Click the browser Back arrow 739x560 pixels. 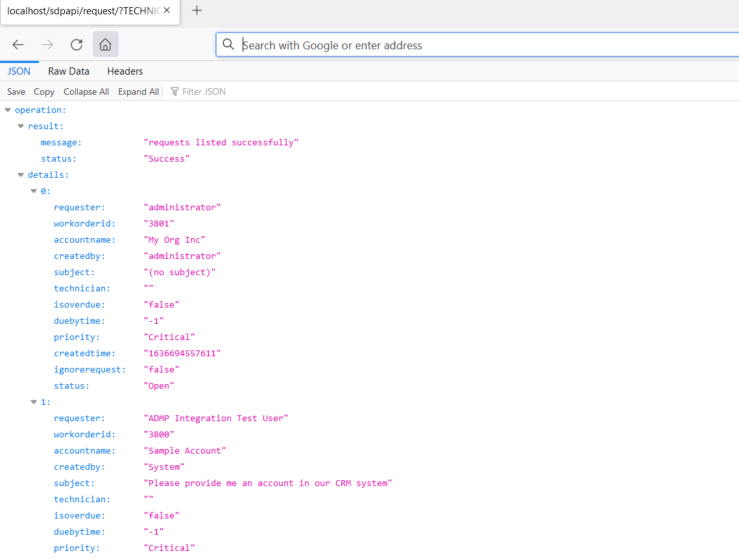18,45
